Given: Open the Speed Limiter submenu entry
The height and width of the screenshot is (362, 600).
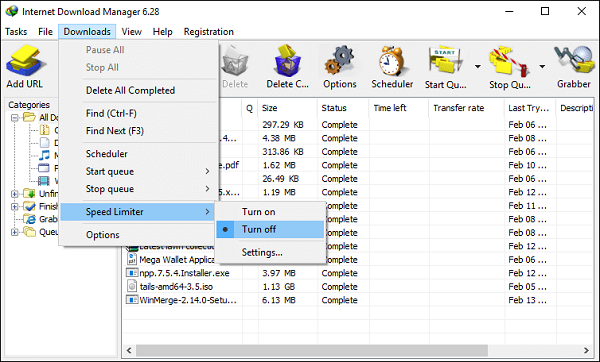Looking at the screenshot, I should point(137,212).
